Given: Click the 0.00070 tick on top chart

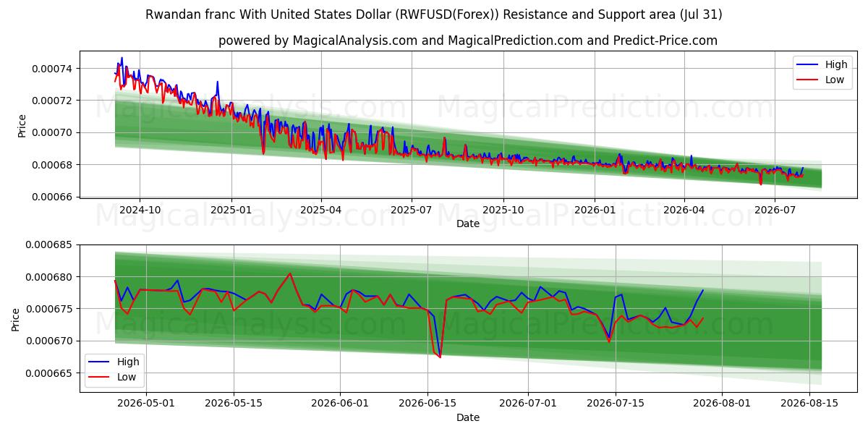Looking at the screenshot, I should coord(53,132).
